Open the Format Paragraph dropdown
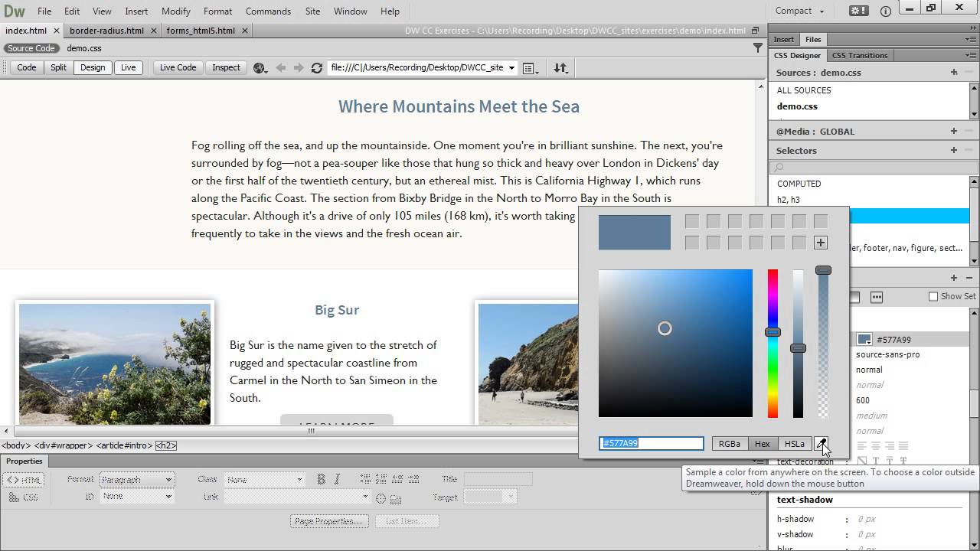The height and width of the screenshot is (551, 980). [137, 480]
